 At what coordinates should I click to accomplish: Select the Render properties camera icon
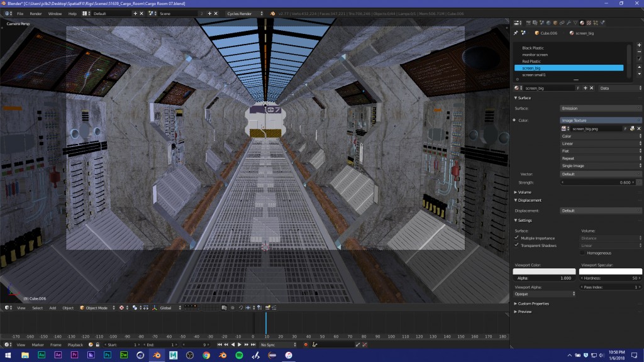pos(528,23)
